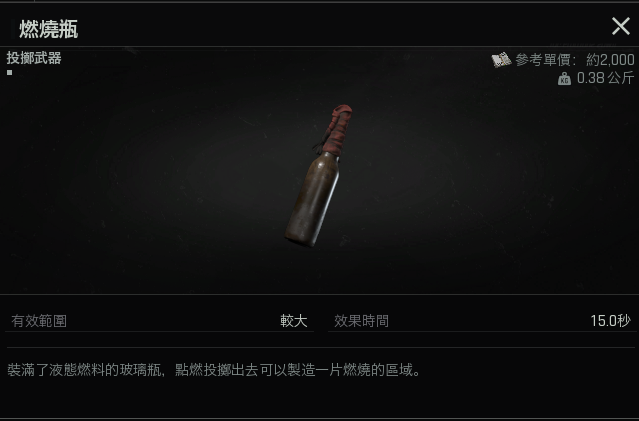Close the 燃燒瓶 item detail panel
Image resolution: width=639 pixels, height=421 pixels.
(621, 26)
